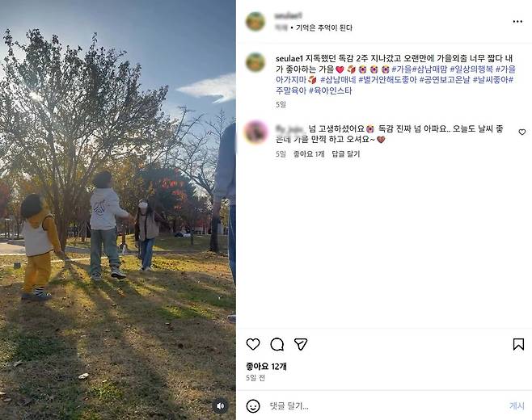Save post with bookmark icon

518,344
